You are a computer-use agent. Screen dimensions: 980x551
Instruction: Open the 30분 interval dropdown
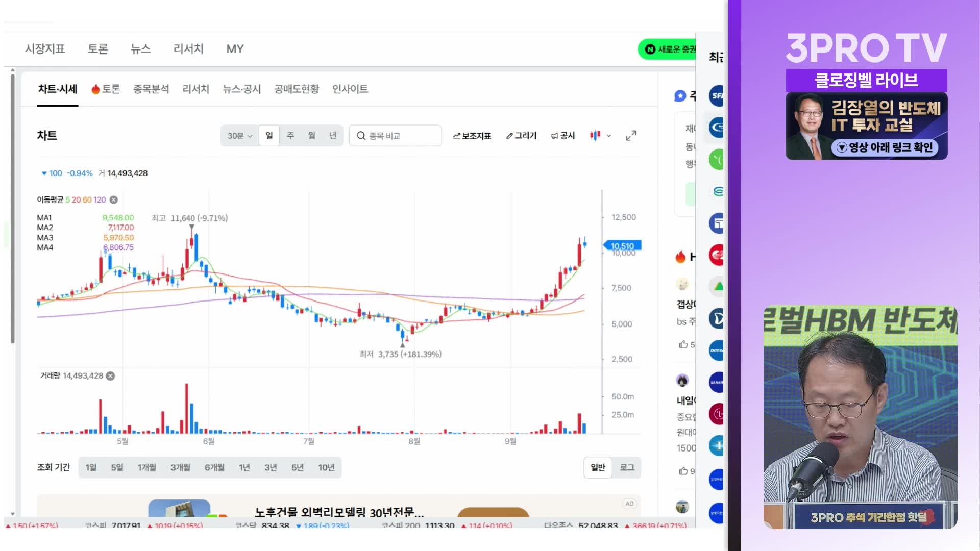coord(239,136)
